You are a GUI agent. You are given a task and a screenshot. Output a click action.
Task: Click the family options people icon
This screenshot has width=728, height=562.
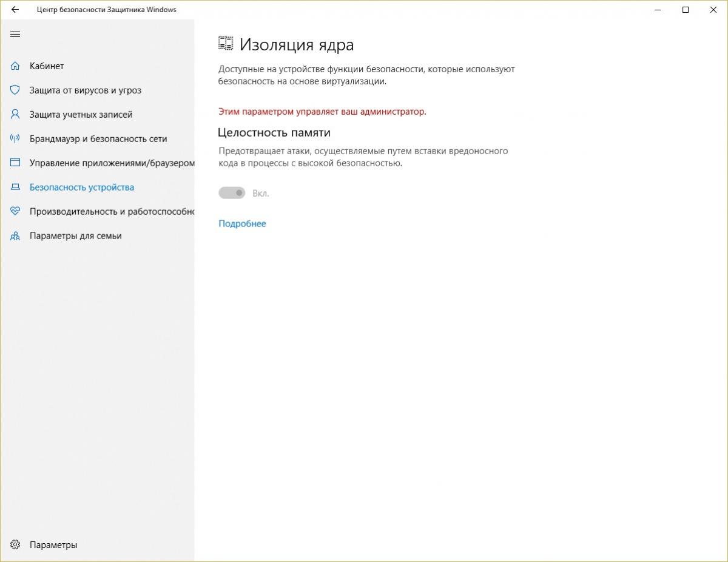pos(15,235)
